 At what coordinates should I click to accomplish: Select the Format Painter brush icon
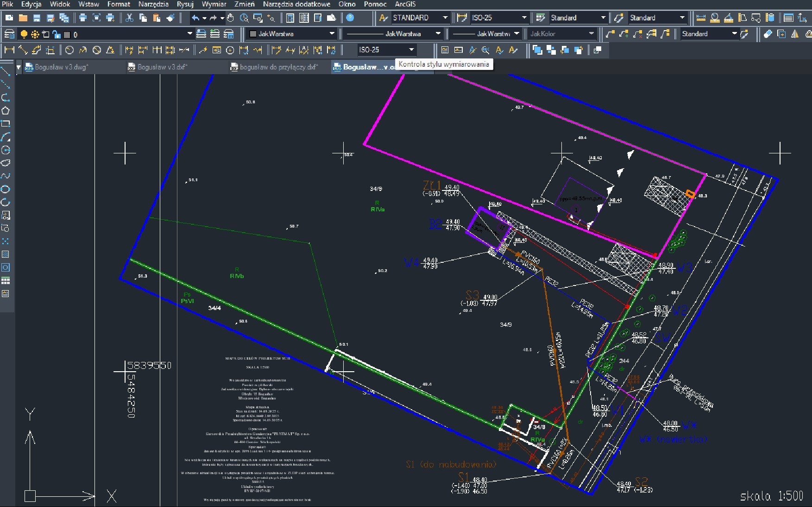[171, 19]
